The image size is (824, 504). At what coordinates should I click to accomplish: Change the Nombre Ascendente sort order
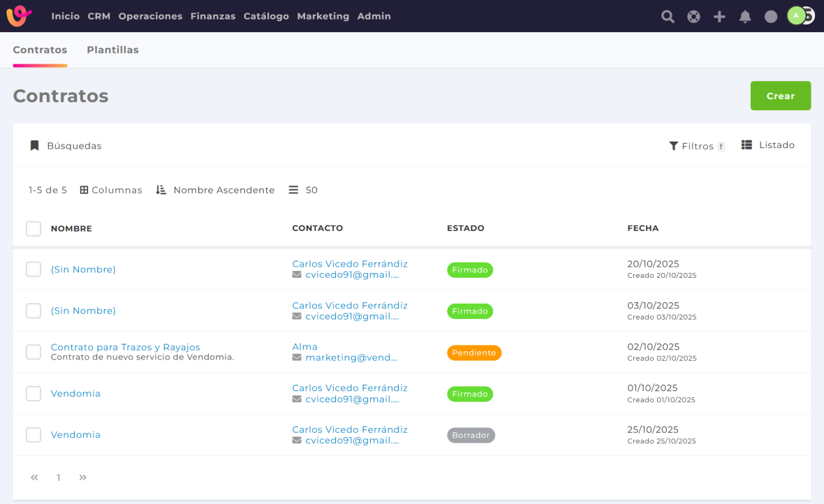215,190
